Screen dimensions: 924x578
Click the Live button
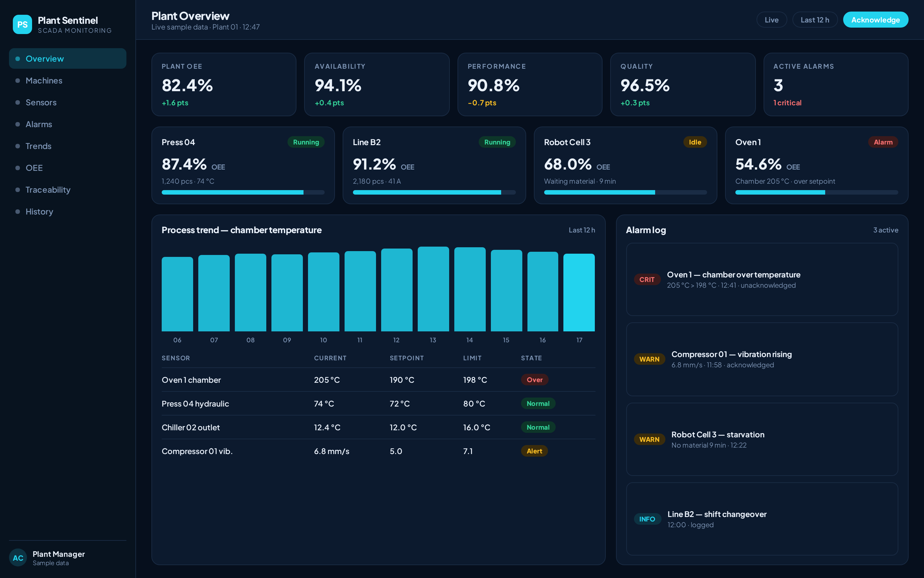point(771,20)
